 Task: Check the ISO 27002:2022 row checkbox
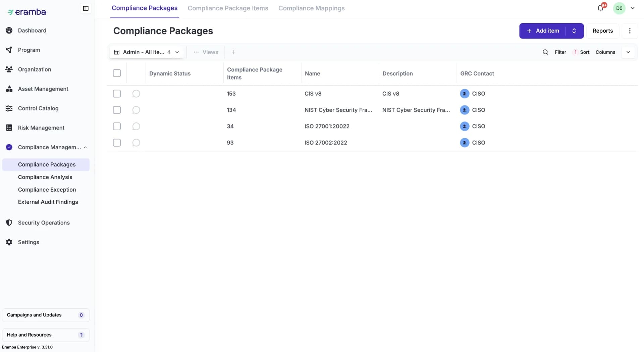[117, 143]
